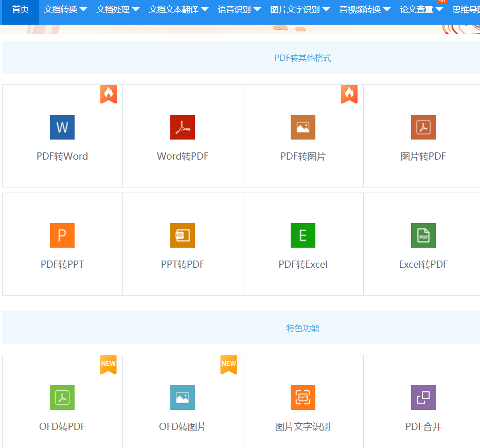This screenshot has width=480, height=448.
Task: Click the purple PDF合并 icon
Action: pyautogui.click(x=423, y=398)
